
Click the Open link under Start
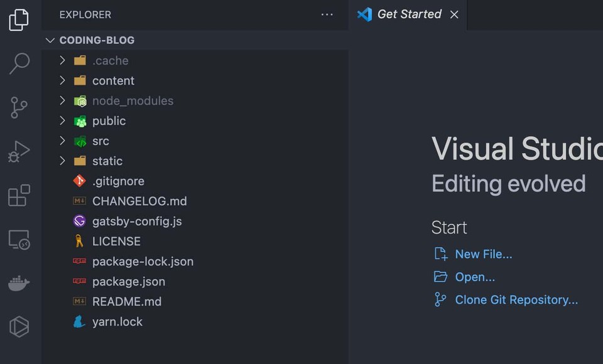point(475,277)
